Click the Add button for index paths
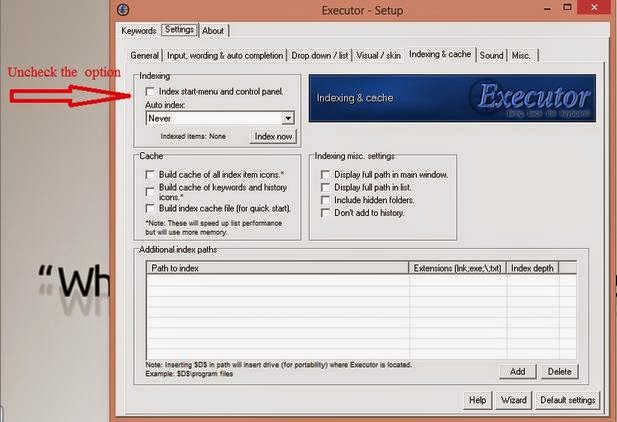The height and width of the screenshot is (422, 617). point(517,372)
